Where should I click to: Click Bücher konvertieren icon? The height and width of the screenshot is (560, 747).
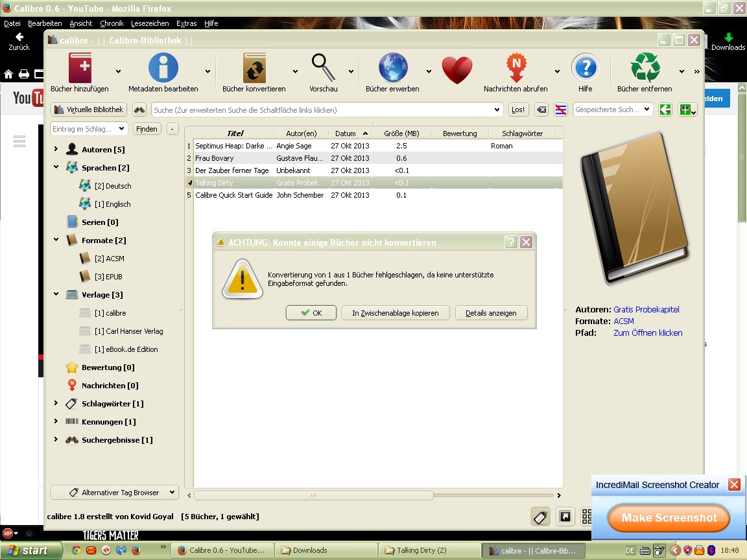tap(254, 68)
